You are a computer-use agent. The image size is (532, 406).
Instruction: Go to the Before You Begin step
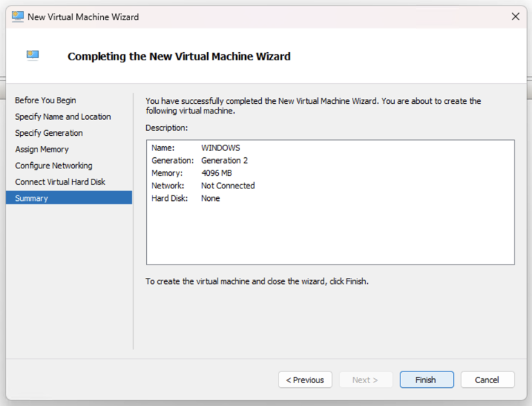coord(46,100)
